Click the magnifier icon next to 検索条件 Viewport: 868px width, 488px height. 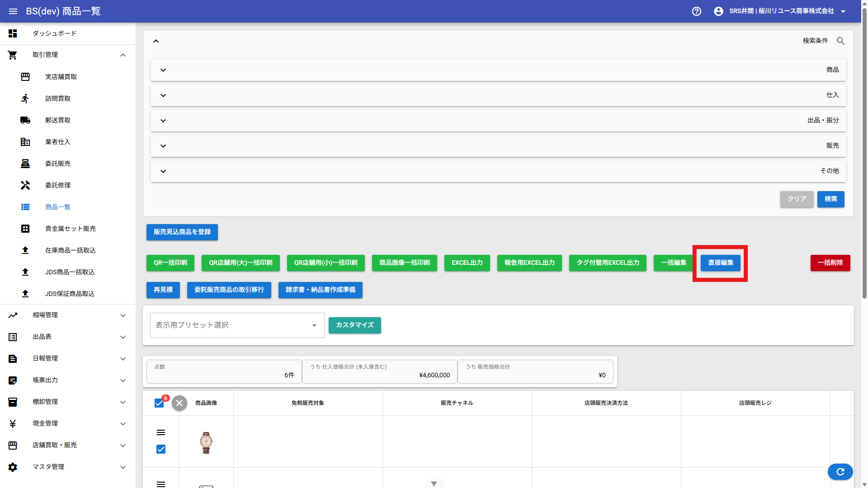click(840, 41)
